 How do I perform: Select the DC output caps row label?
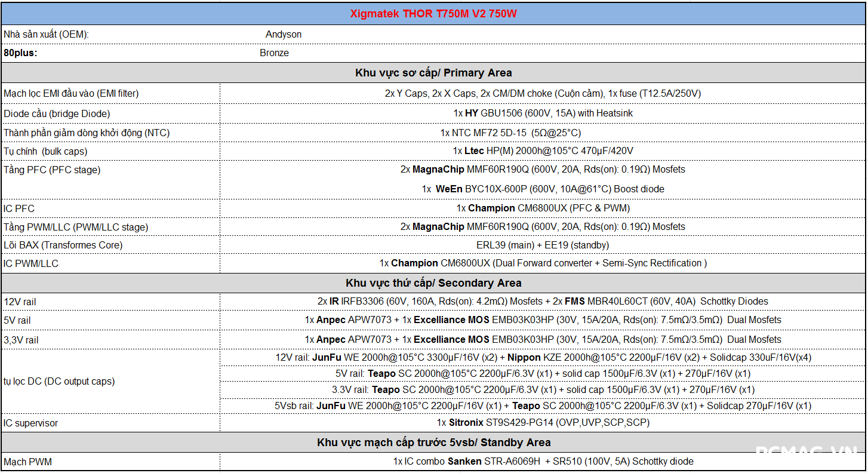click(x=59, y=381)
